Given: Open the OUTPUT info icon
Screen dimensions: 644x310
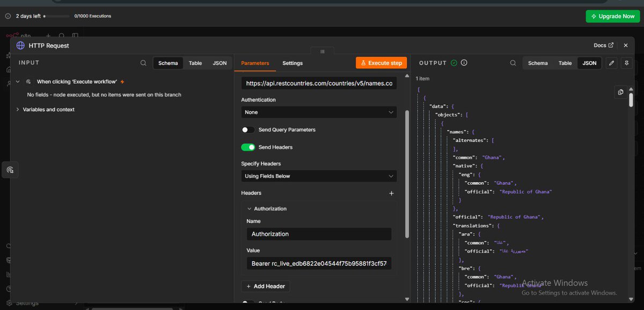Looking at the screenshot, I should (x=464, y=63).
